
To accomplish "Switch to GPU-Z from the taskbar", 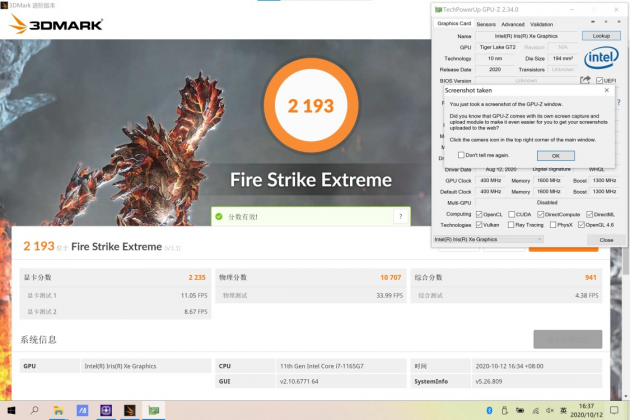I will (153, 410).
